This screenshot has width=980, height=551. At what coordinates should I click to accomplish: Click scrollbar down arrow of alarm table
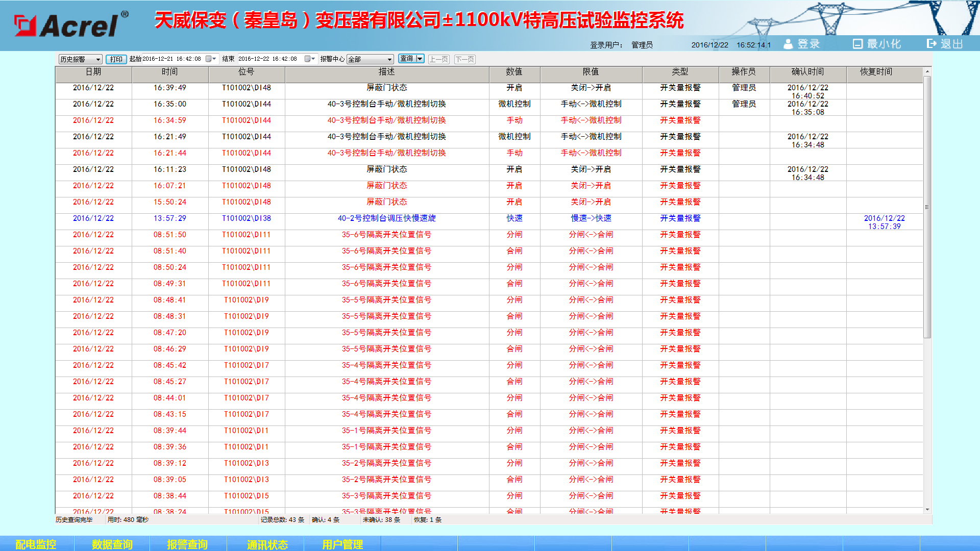[927, 510]
